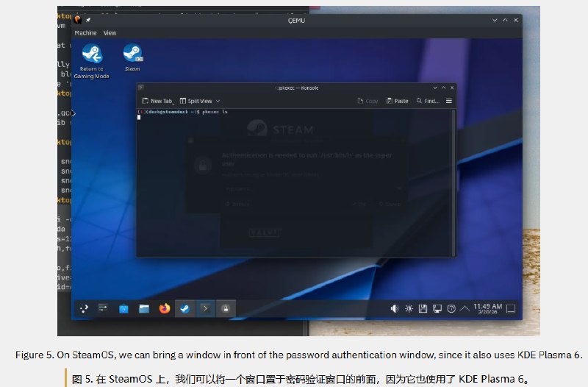Switch to Steam window in taskbar

coord(185,309)
